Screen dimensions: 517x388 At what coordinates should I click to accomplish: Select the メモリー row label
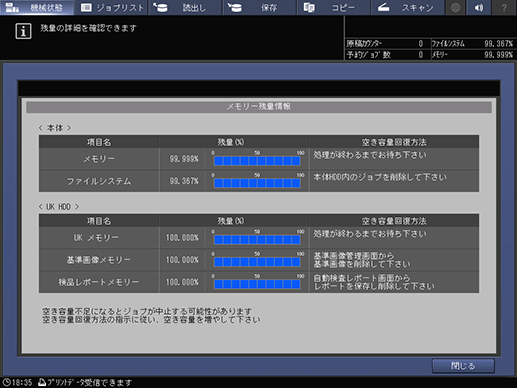click(x=99, y=159)
